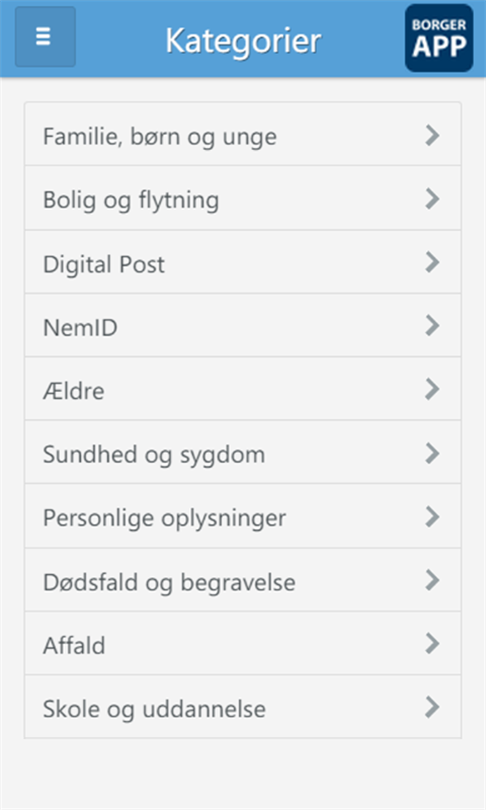Go to Digital Post category
This screenshot has height=810, width=486.
pos(243,262)
